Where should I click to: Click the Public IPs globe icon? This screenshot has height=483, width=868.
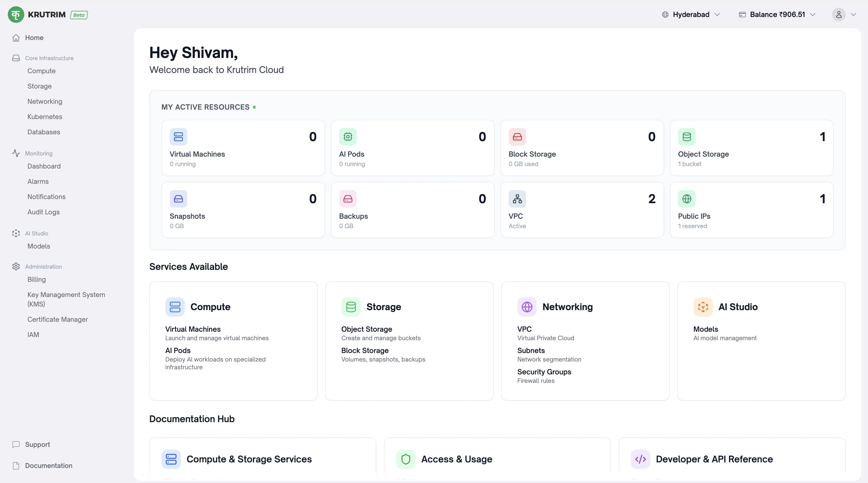[687, 199]
